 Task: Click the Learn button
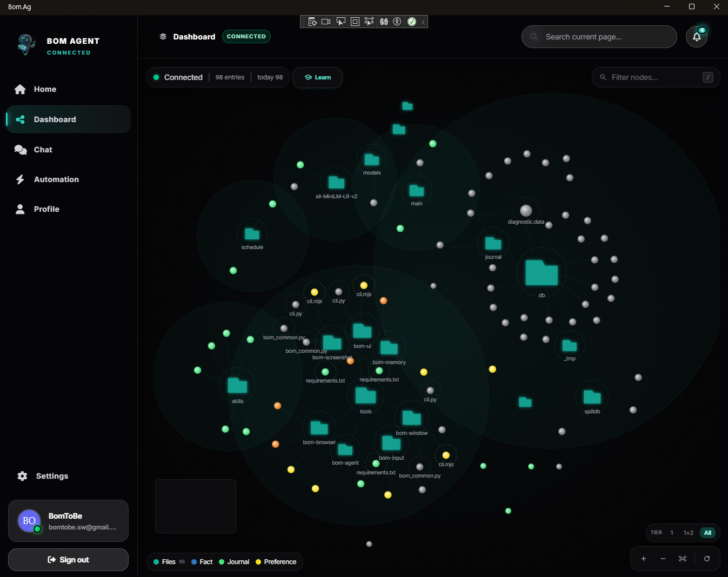317,77
